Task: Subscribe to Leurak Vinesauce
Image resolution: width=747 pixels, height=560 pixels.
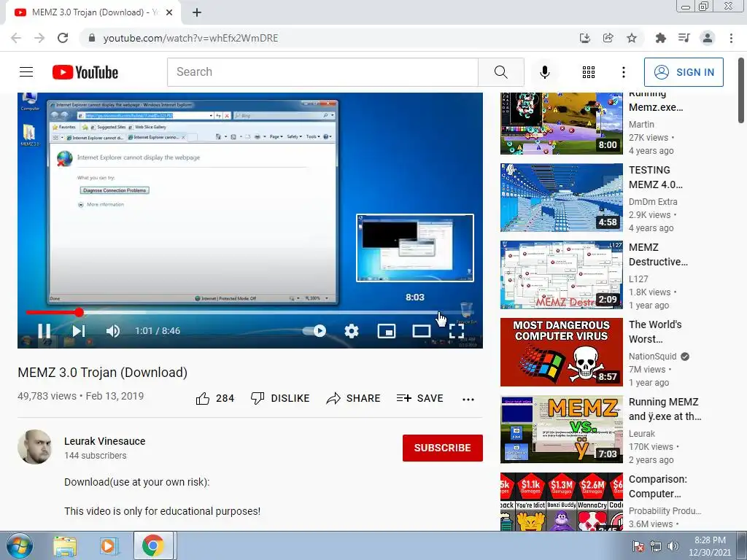Action: pos(443,448)
